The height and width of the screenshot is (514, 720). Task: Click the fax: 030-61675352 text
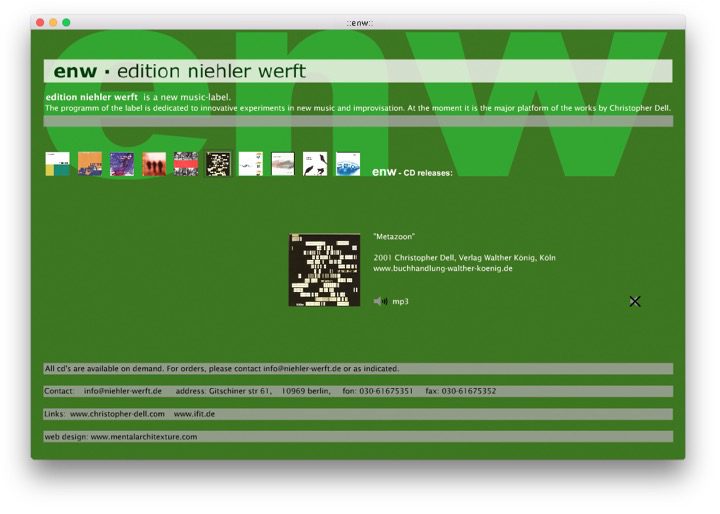point(461,391)
